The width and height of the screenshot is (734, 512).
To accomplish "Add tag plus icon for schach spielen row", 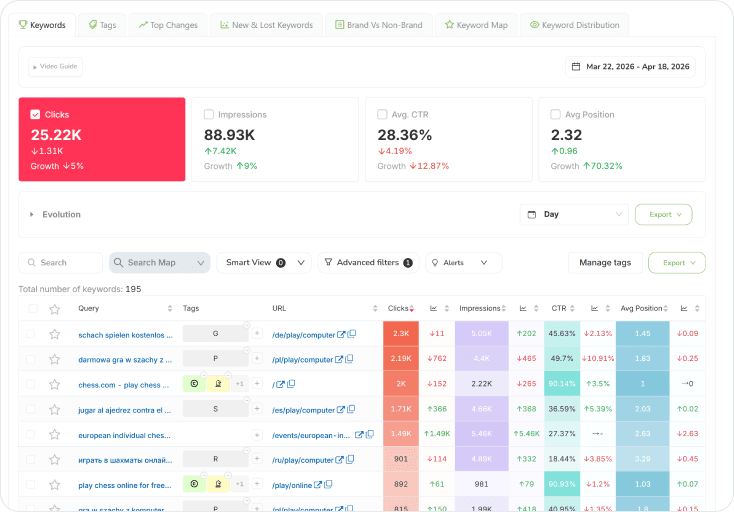I will 257,334.
